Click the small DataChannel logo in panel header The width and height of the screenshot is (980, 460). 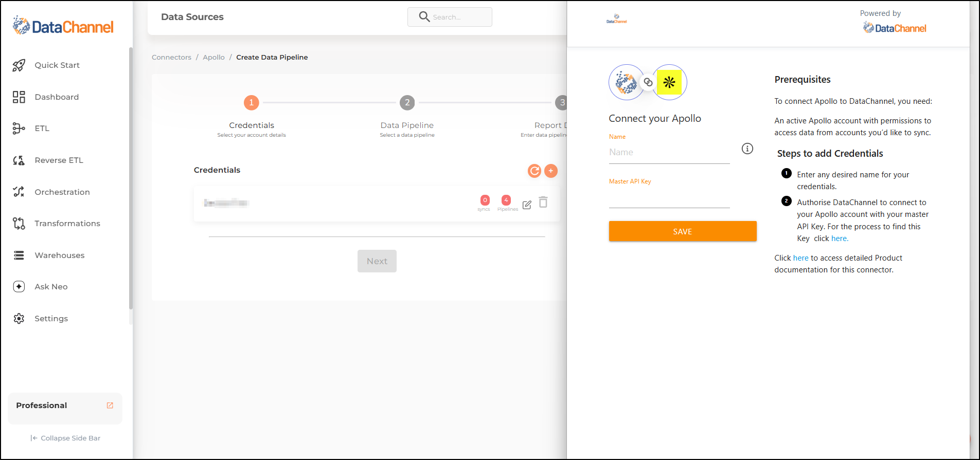pyautogui.click(x=617, y=19)
